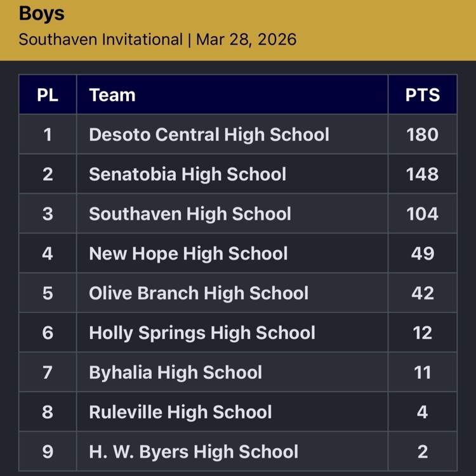Click the Team column header

pos(112,95)
